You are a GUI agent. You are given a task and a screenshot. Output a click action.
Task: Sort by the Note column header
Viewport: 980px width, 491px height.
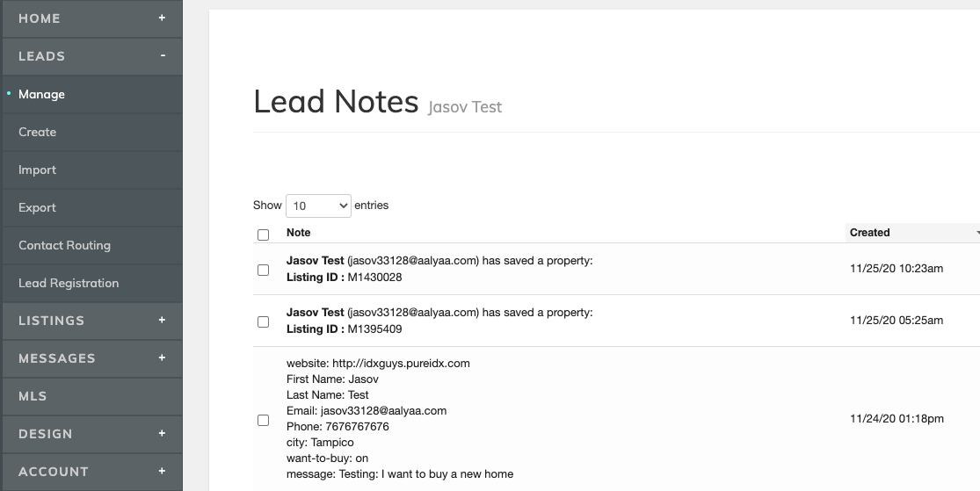[299, 233]
